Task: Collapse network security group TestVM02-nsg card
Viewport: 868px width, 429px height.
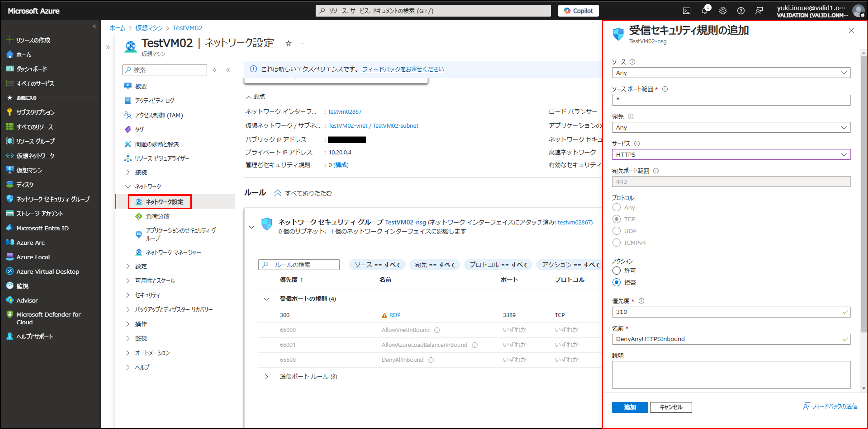Action: (251, 227)
